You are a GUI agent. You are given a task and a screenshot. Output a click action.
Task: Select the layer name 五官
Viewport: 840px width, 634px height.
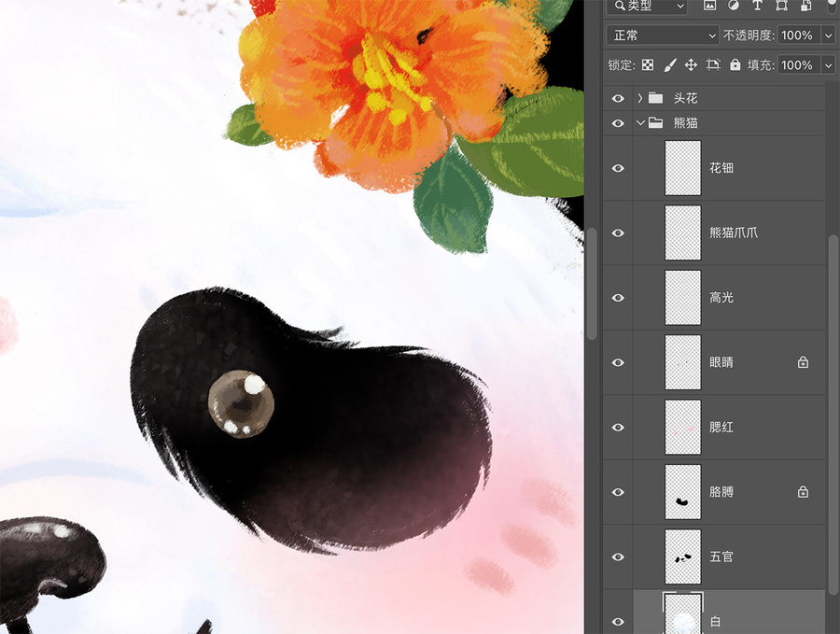click(721, 557)
